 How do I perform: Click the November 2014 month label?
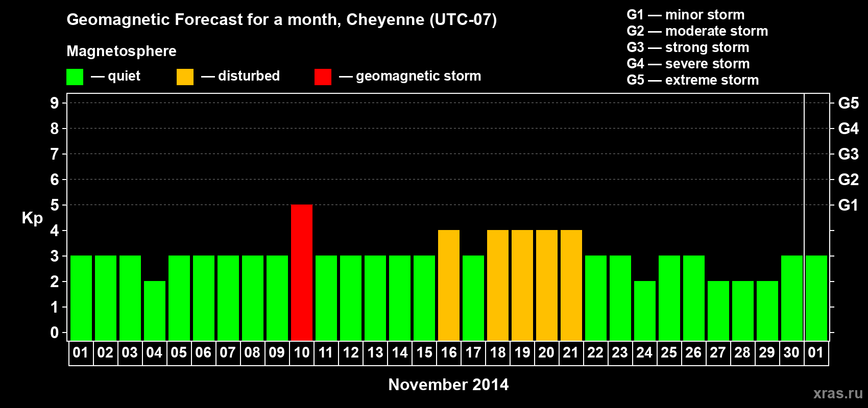(x=448, y=385)
